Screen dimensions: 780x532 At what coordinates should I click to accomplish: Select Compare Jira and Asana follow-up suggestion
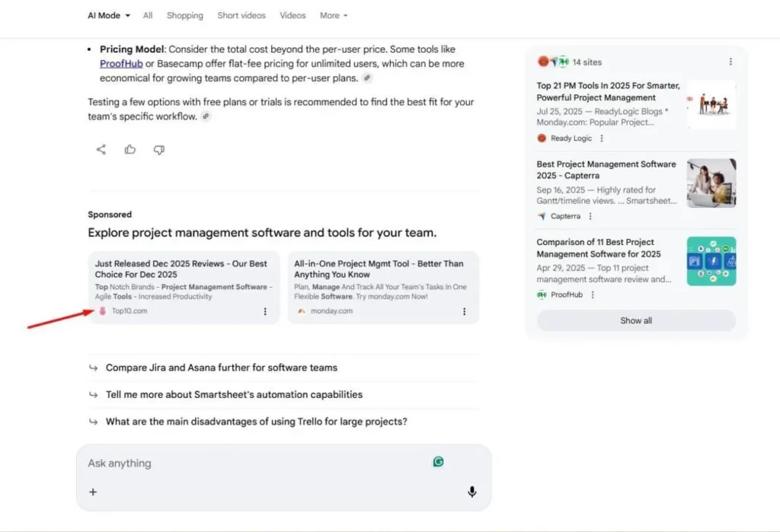[221, 368]
